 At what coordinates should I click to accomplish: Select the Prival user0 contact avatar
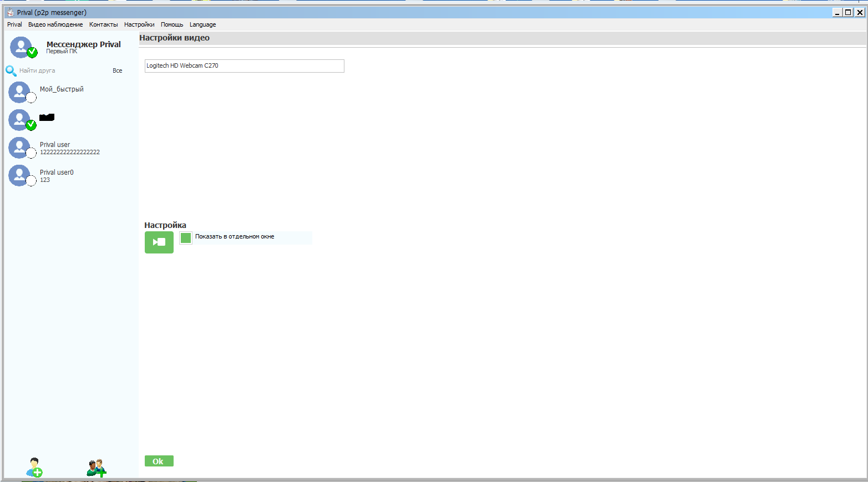[x=20, y=175]
